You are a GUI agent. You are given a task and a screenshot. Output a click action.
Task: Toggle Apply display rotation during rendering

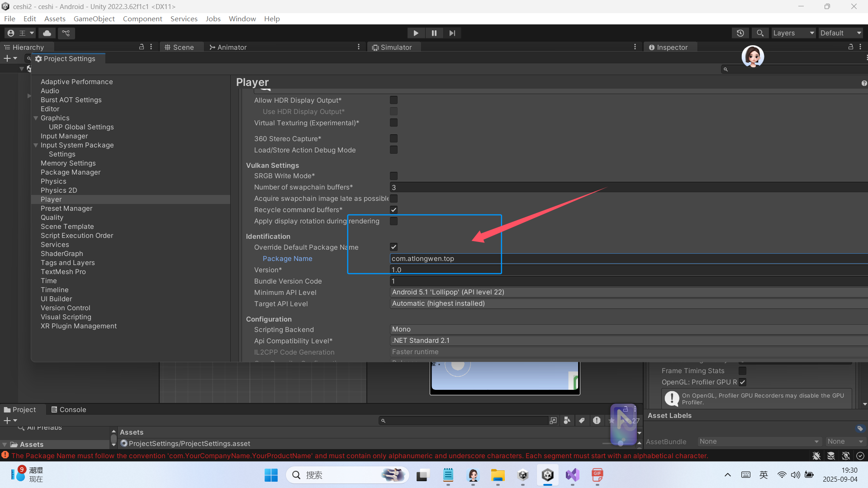(x=394, y=221)
